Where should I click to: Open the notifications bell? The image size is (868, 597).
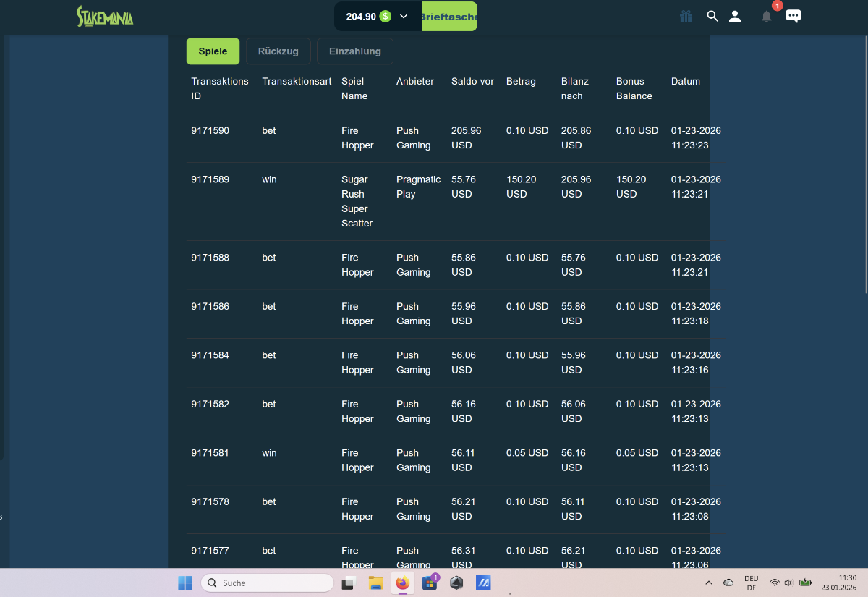tap(767, 17)
